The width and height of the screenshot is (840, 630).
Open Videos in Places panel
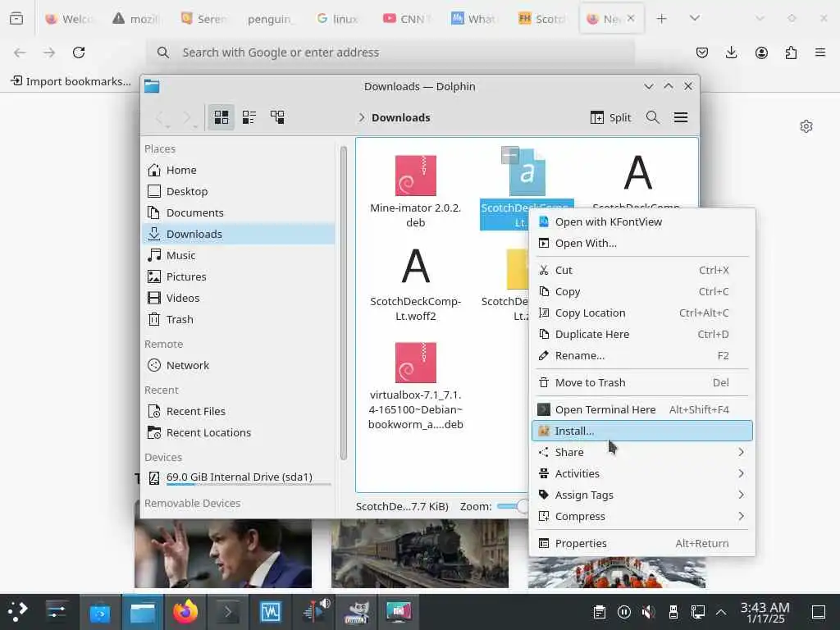(x=239, y=298)
